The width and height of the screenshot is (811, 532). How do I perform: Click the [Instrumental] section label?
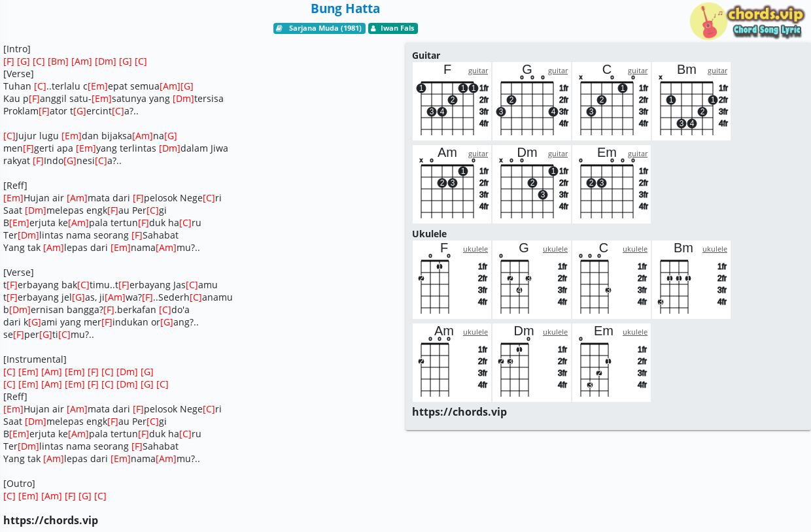click(x=35, y=359)
